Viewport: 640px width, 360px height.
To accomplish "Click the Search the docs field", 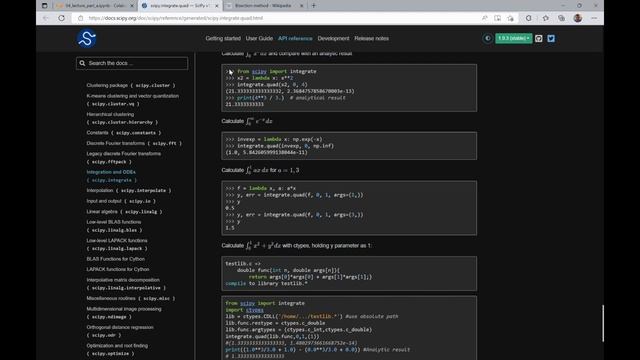I will coord(132,63).
